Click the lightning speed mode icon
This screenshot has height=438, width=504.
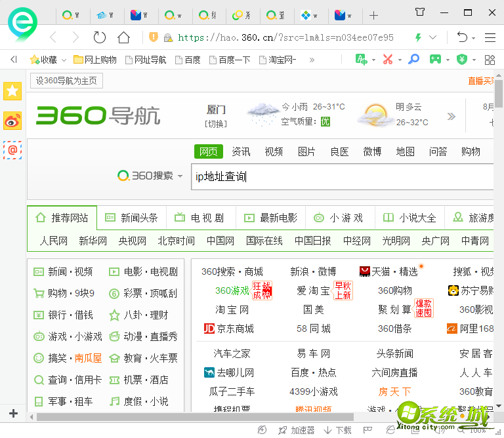pos(418,37)
